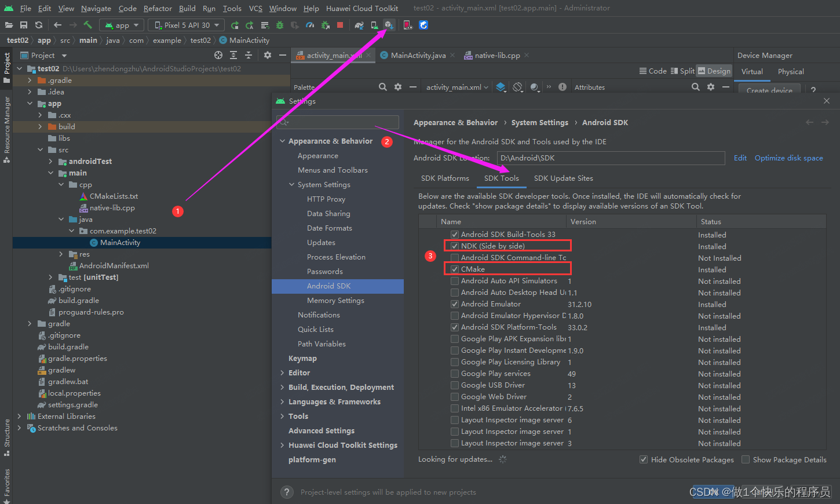The image size is (840, 504).
Task: Select Physical tab in Device Manager
Action: [791, 71]
